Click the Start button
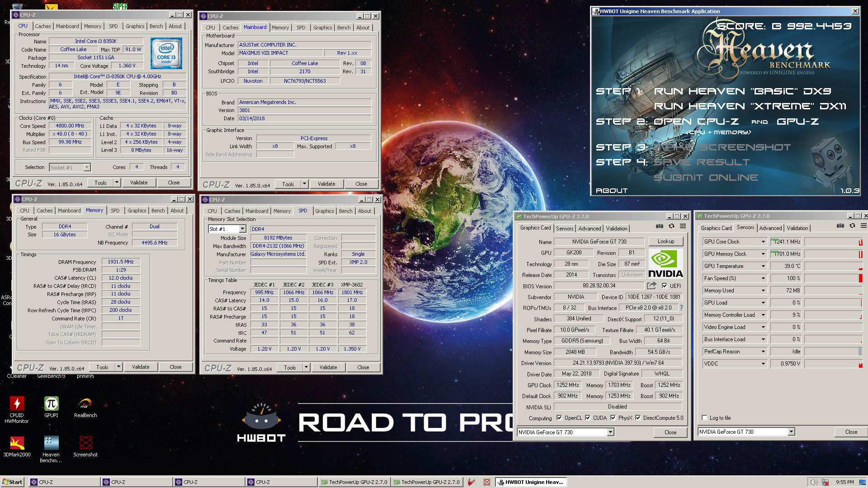868x488 pixels. [12, 482]
